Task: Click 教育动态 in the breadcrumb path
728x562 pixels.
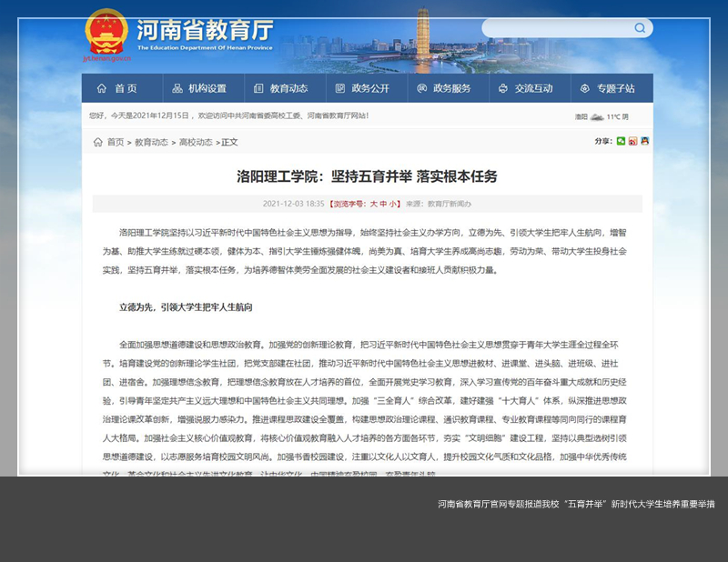Action: pos(151,142)
